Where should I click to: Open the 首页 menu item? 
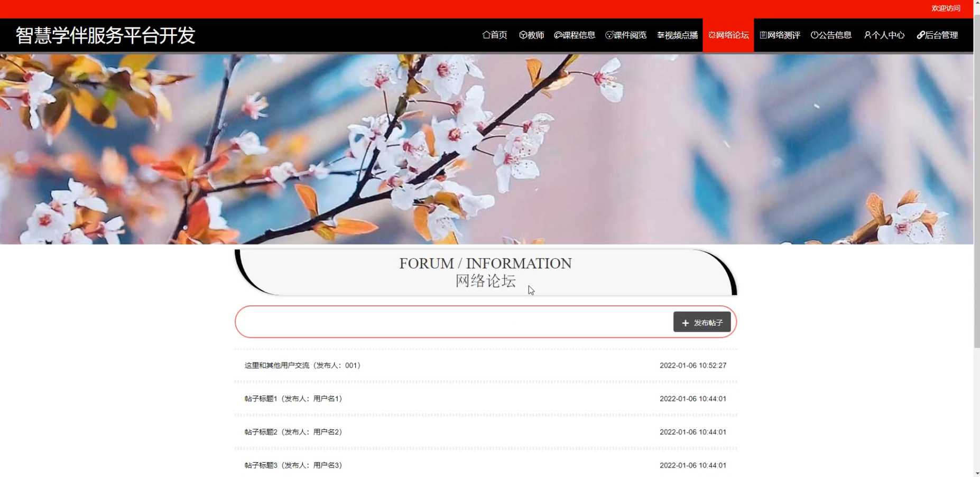494,35
